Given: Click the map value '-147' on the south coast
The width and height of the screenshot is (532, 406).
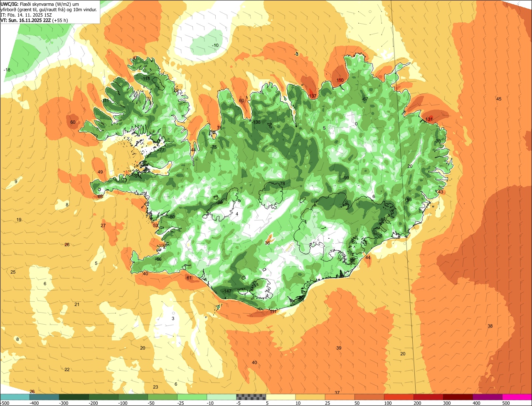Looking at the screenshot, I should pyautogui.click(x=227, y=291).
